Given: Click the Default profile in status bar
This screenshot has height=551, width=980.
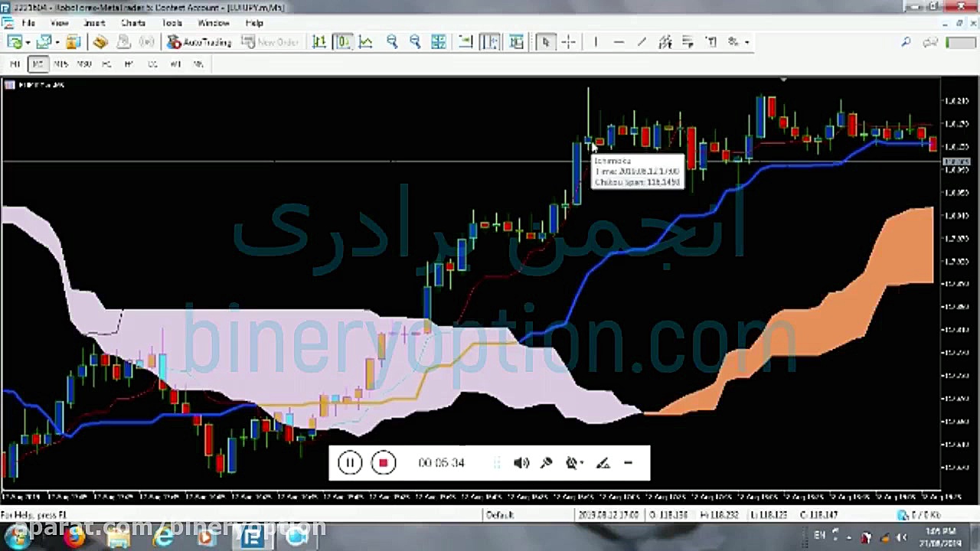Looking at the screenshot, I should [x=500, y=515].
